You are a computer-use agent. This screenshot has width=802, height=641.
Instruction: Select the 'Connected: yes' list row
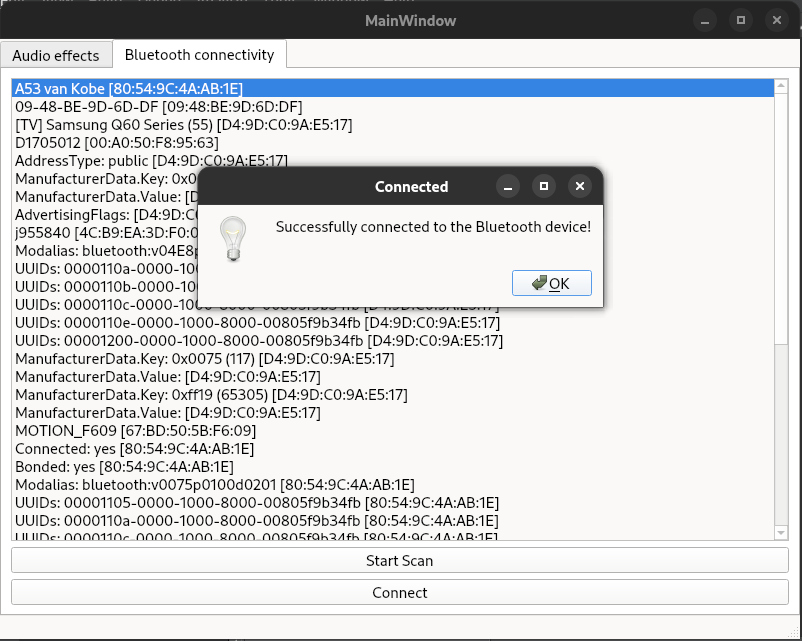click(x=135, y=449)
